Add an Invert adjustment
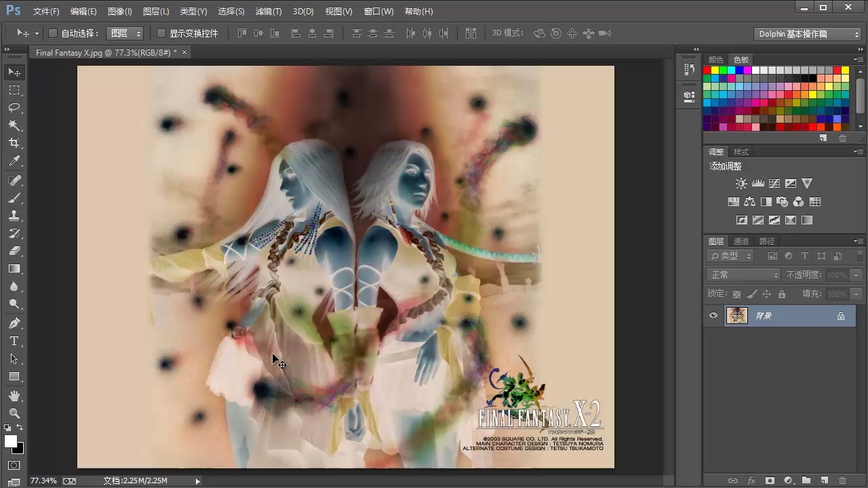 [742, 220]
